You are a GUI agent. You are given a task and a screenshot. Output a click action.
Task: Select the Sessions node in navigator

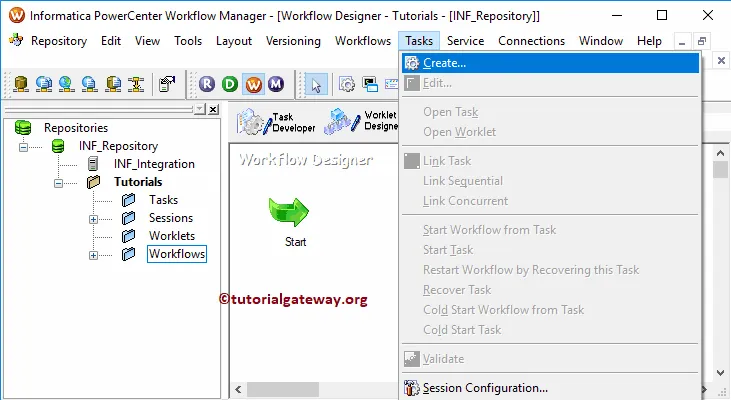(171, 218)
